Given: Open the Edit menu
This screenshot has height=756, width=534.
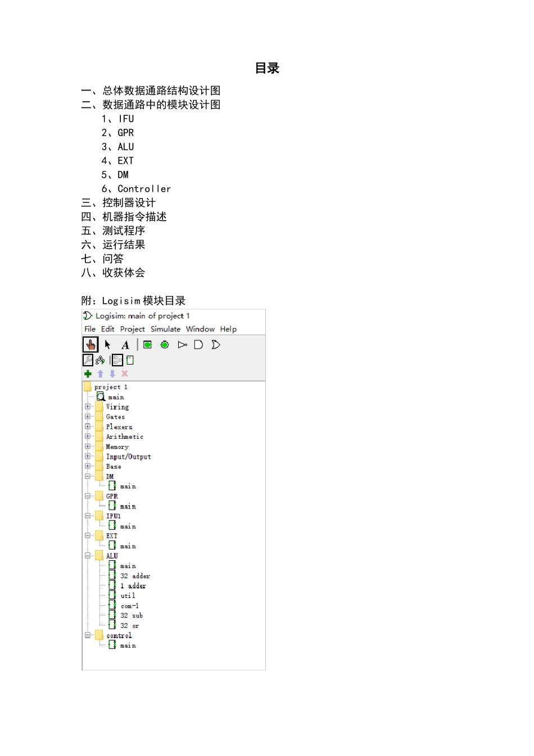Looking at the screenshot, I should 108,329.
